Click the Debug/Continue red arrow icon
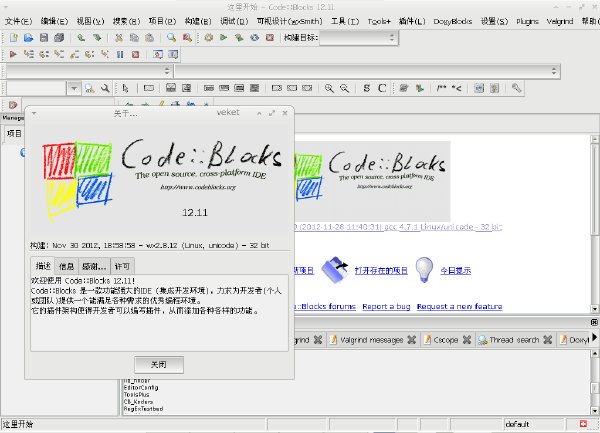The height and width of the screenshot is (433, 600). point(13,54)
